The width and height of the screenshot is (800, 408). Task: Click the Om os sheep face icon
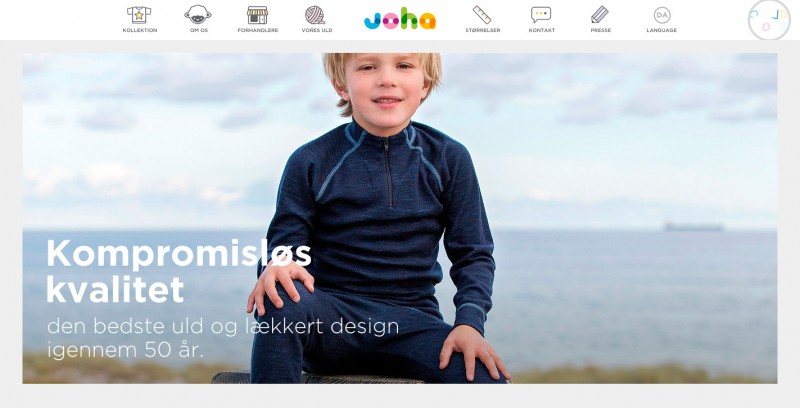click(x=198, y=15)
